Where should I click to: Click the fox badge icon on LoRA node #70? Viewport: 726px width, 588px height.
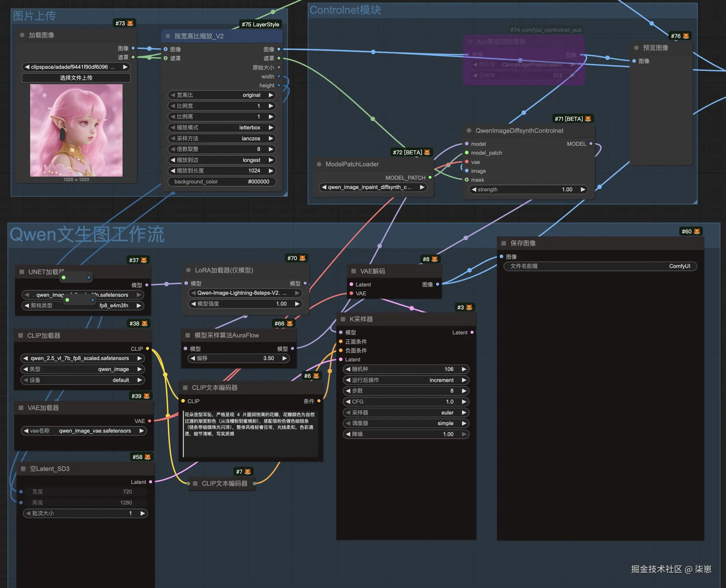click(x=302, y=258)
